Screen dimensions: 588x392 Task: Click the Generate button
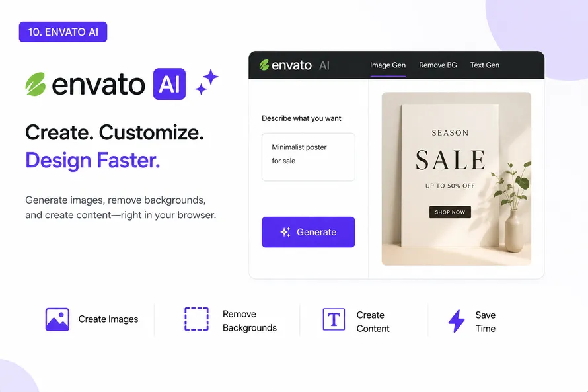(x=309, y=232)
